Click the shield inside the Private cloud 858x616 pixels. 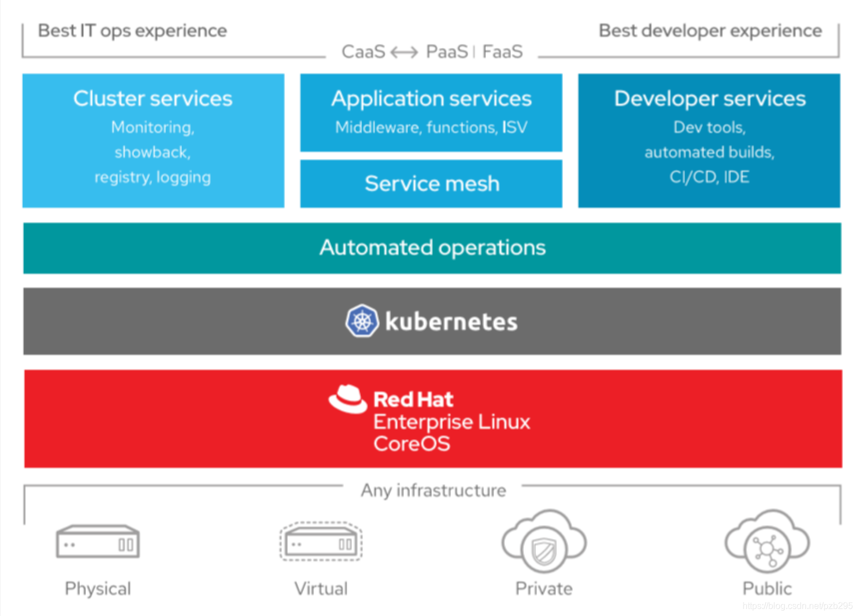click(x=543, y=551)
